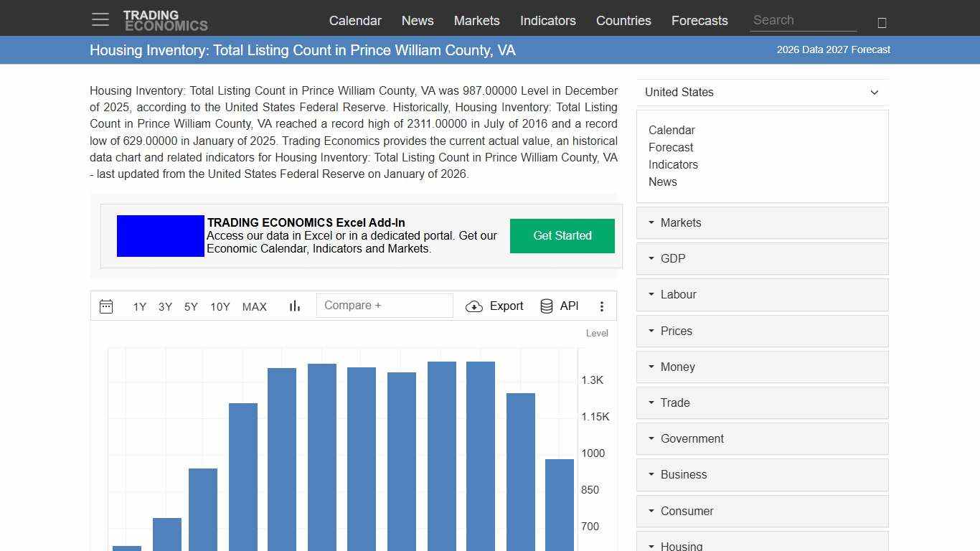Select the 10Y time range
The height and width of the screenshot is (551, 980).
click(x=220, y=306)
